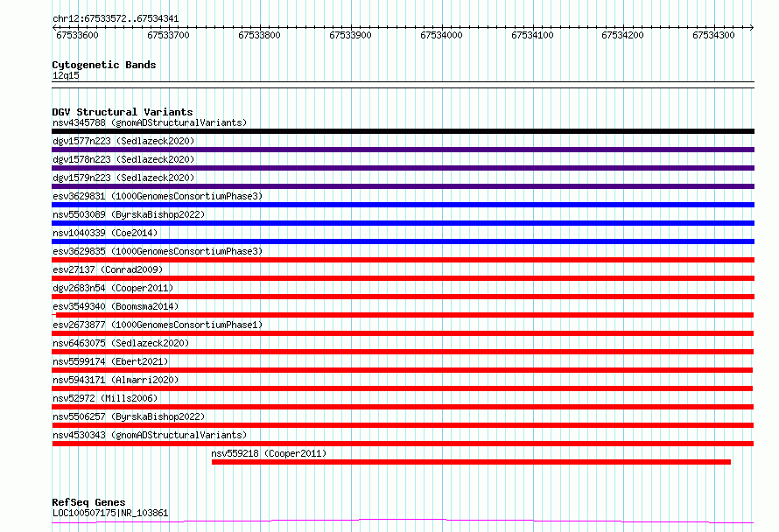Click ruler position 67533700
The width and height of the screenshot is (779, 532).
[x=168, y=35]
